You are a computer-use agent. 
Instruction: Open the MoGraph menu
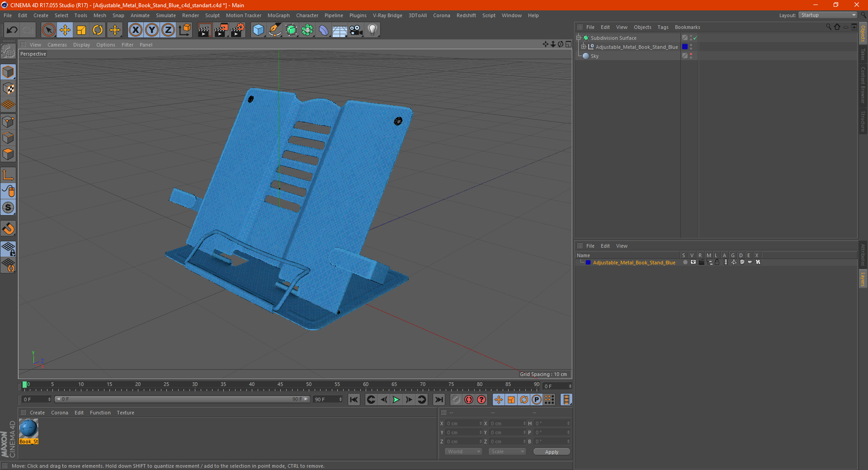point(278,15)
